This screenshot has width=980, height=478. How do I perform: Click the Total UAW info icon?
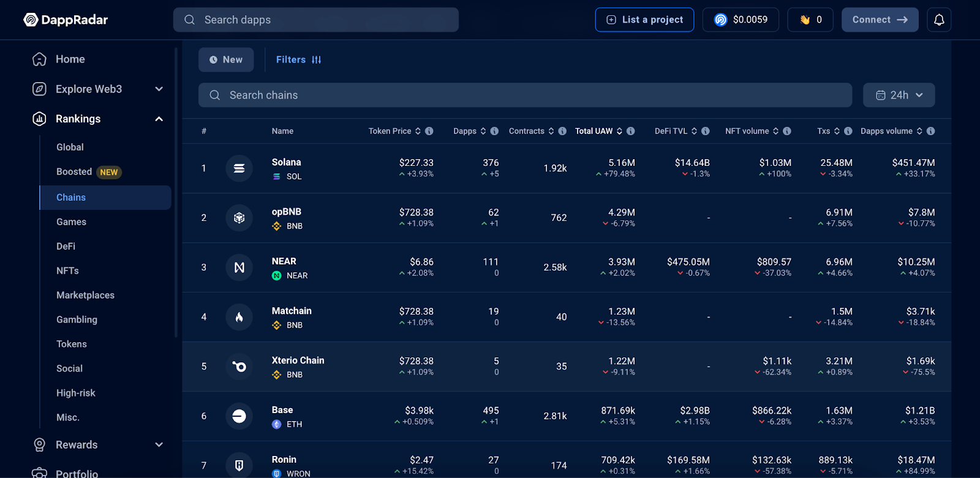pyautogui.click(x=630, y=131)
